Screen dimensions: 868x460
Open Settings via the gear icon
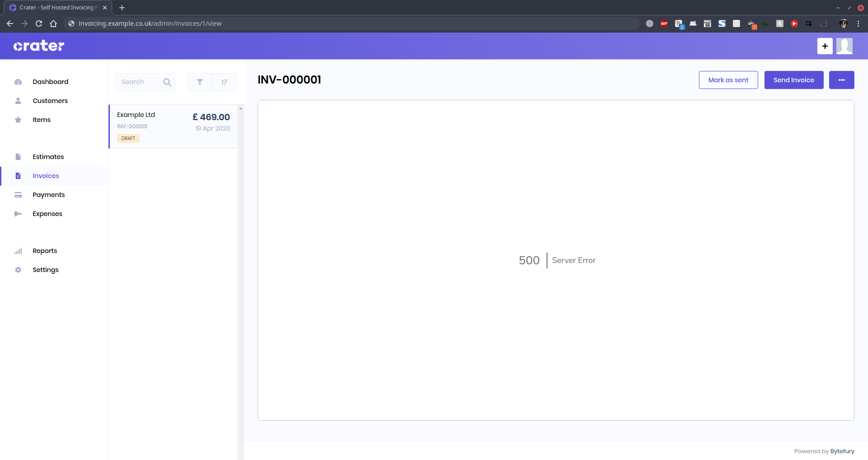[x=18, y=270]
